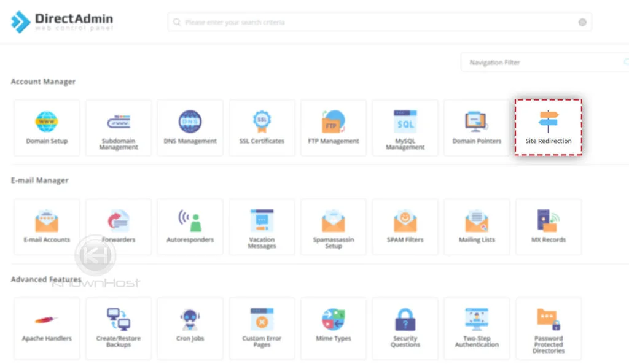629x364 pixels.
Task: Open Subdomain Management
Action: click(x=119, y=128)
